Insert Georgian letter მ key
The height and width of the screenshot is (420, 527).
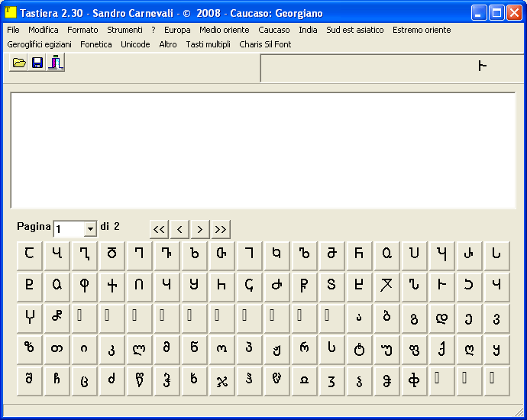pos(167,350)
